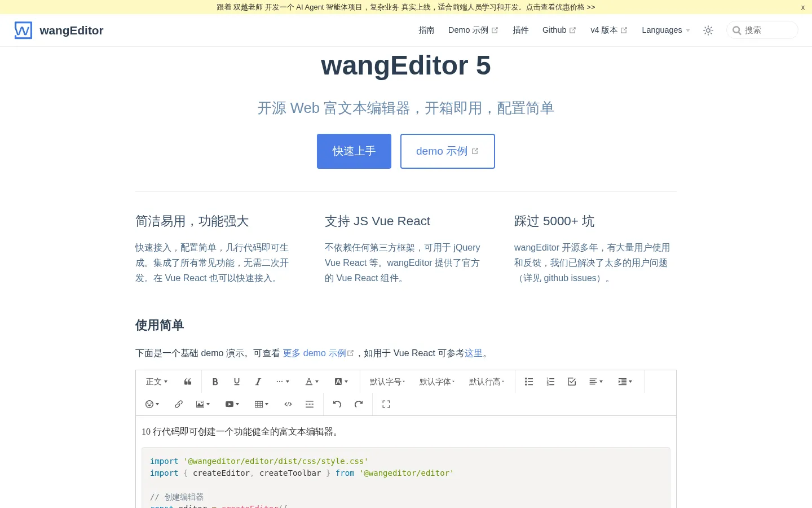Expand the Languages dropdown

[x=666, y=30]
